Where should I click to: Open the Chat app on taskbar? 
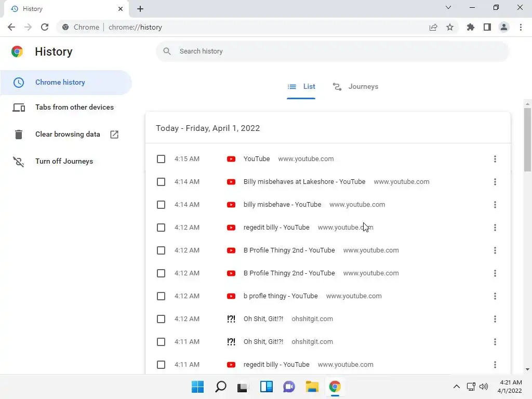tap(289, 387)
